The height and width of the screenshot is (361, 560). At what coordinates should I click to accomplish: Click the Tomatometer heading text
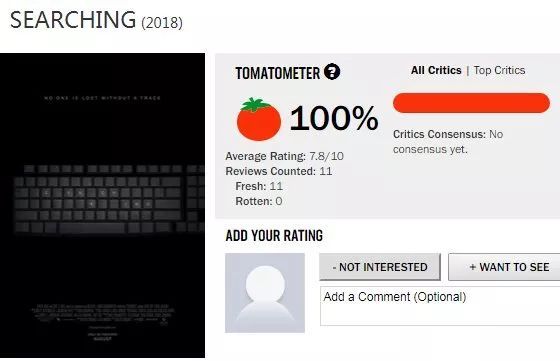(278, 73)
